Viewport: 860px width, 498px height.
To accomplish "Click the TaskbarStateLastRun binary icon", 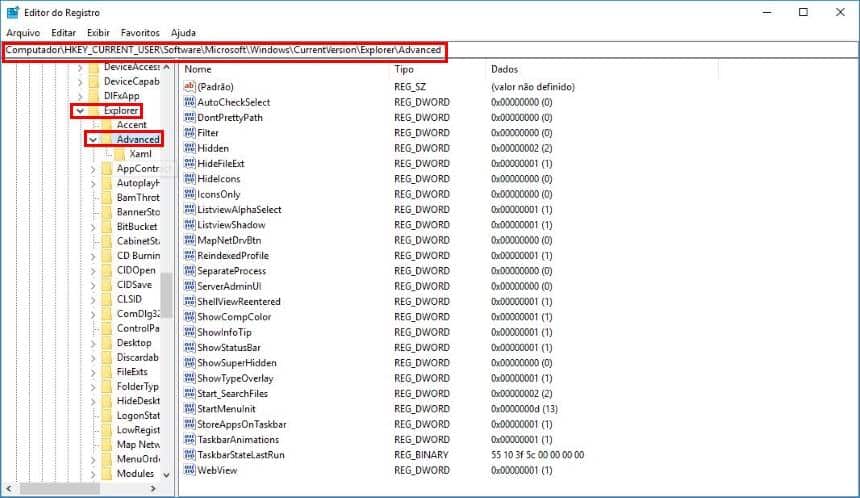I will click(x=190, y=455).
